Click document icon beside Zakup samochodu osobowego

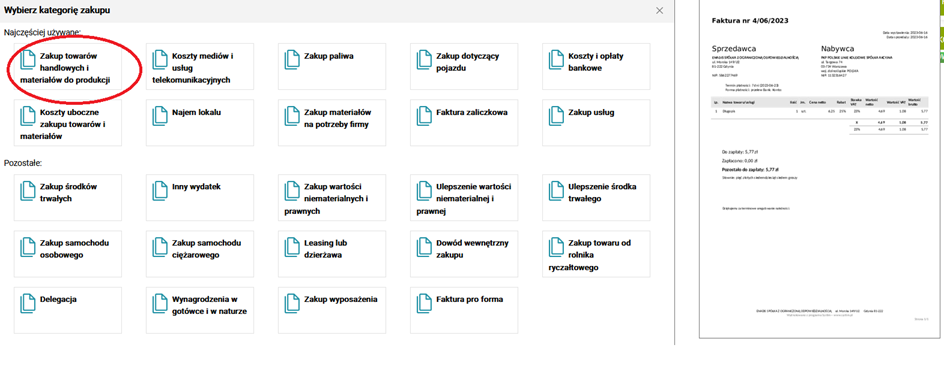tap(28, 246)
